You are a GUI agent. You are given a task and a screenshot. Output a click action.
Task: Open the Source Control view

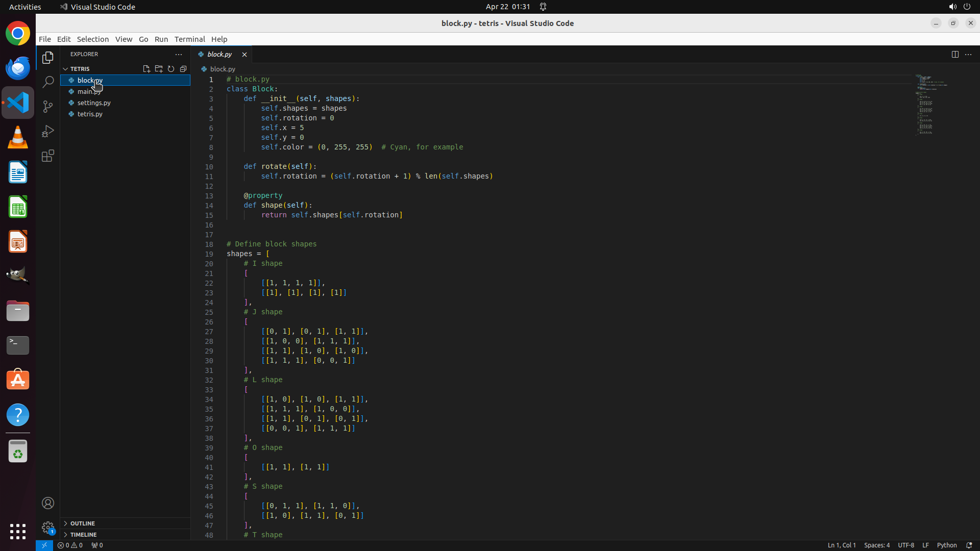pos(48,106)
